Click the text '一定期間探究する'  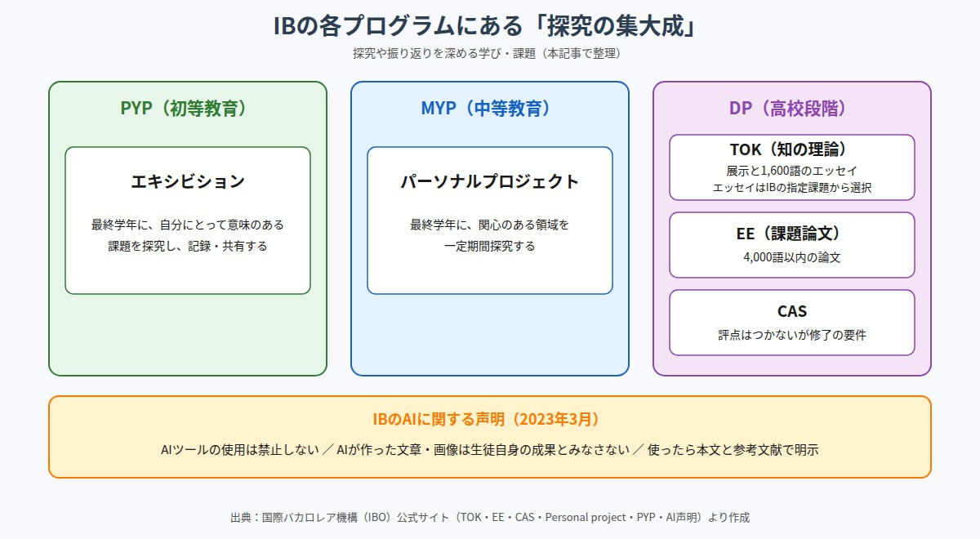(x=490, y=245)
